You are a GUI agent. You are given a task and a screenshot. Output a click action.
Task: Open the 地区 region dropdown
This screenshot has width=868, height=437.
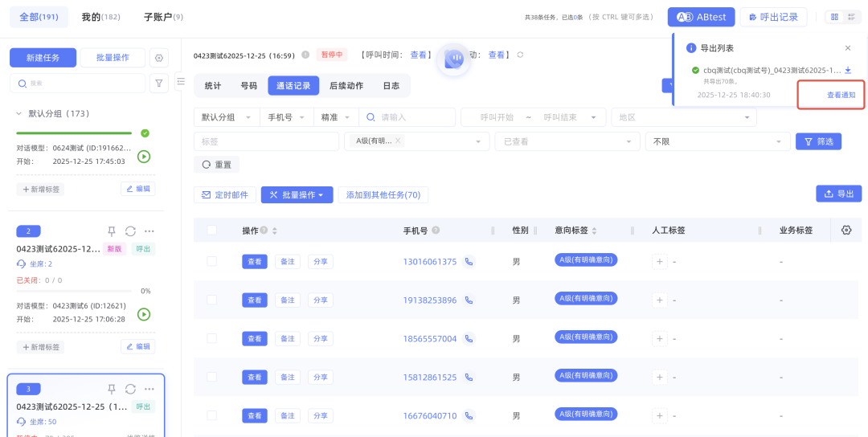pos(683,117)
